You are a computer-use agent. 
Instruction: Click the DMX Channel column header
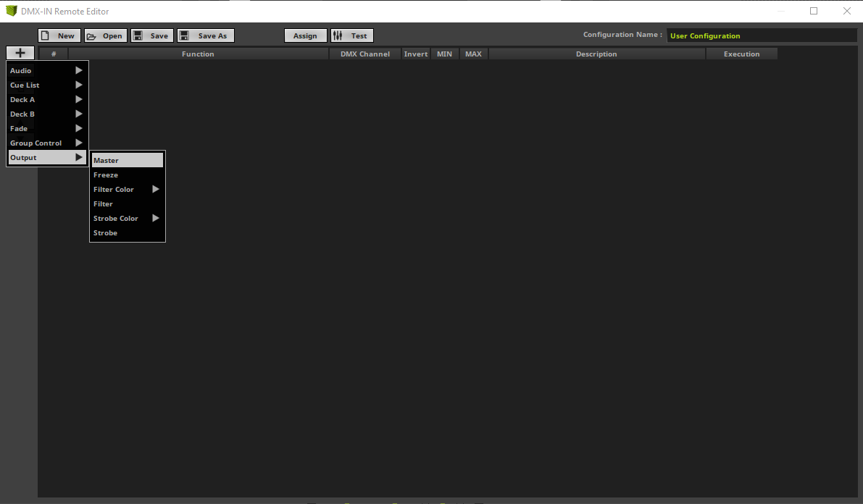365,54
